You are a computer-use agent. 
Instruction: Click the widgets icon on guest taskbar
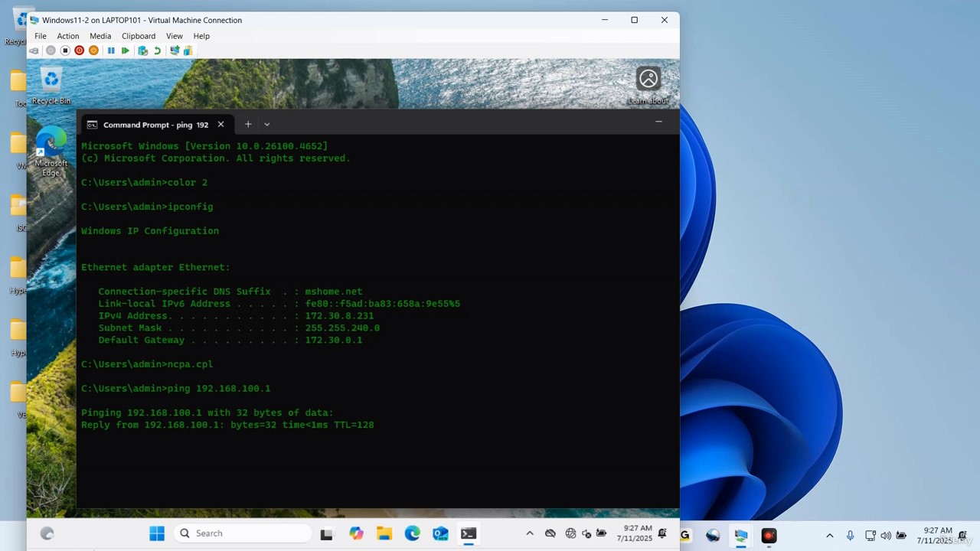tap(47, 533)
